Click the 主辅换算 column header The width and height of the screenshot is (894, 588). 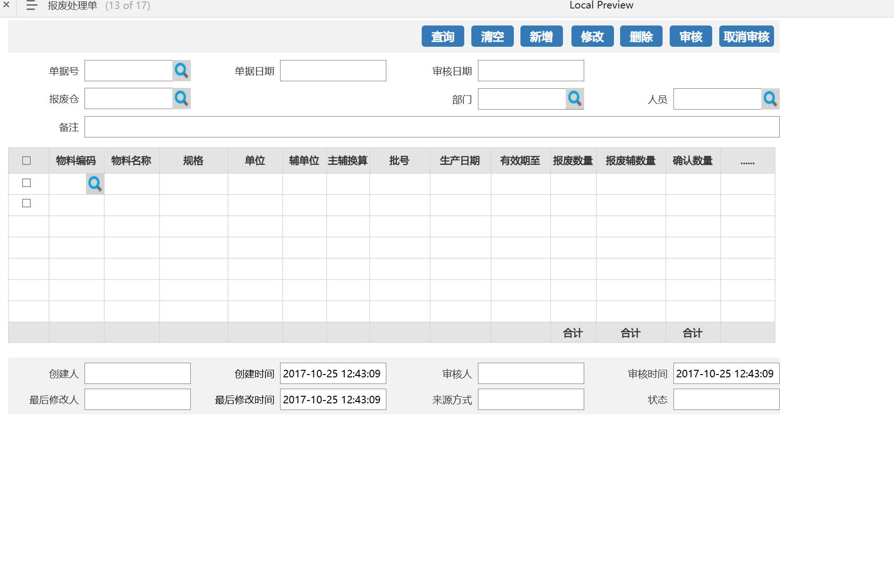348,161
